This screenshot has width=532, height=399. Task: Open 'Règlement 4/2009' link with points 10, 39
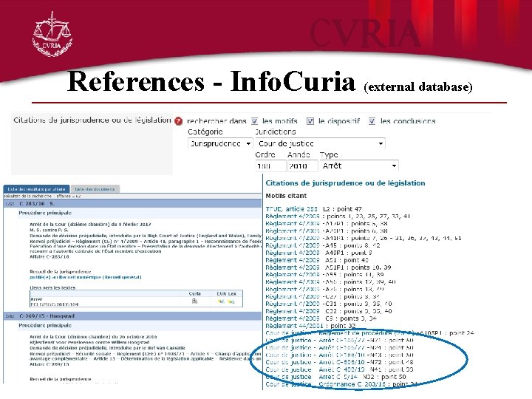click(293, 267)
